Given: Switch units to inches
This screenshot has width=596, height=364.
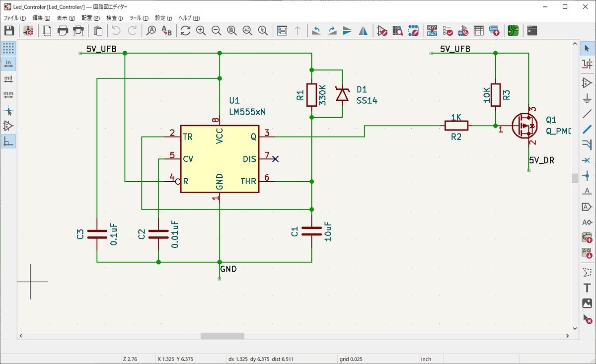Looking at the screenshot, I should [x=8, y=64].
